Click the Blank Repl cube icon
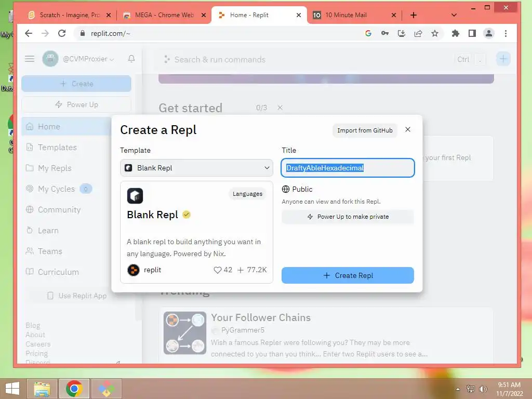 [x=135, y=196]
